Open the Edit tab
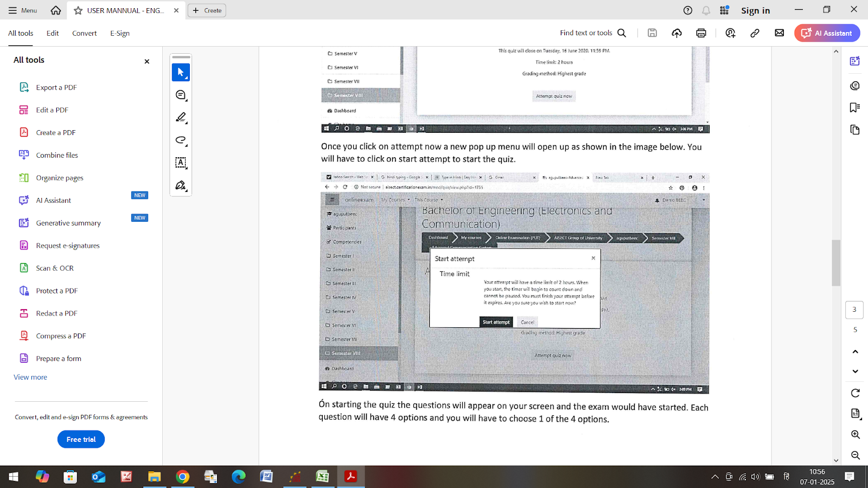868x488 pixels. (53, 33)
